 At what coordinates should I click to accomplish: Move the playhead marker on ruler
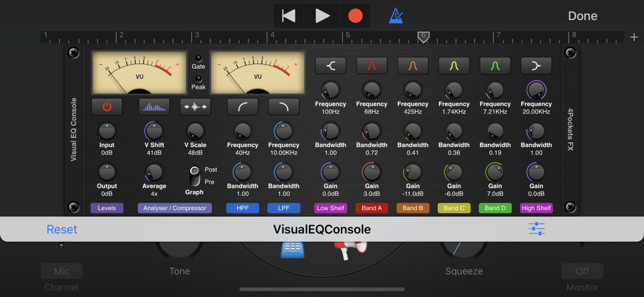423,37
